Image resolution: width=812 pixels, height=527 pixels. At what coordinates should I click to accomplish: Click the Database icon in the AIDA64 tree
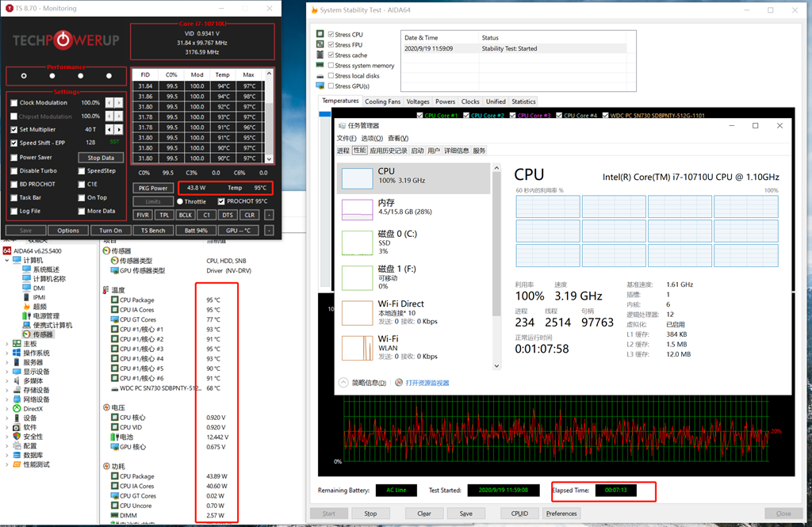(17, 455)
